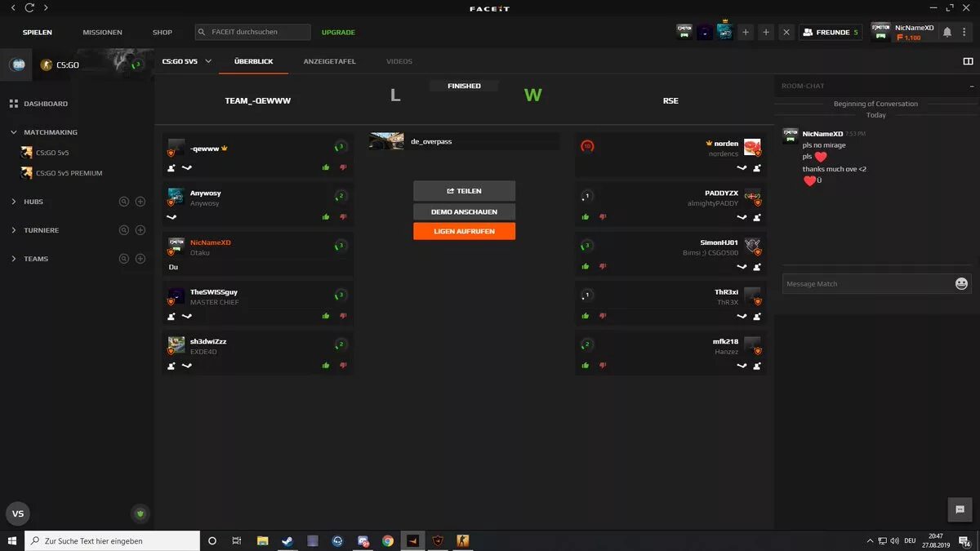Open Chrome from the Windows taskbar
Image resolution: width=980 pixels, height=551 pixels.
388,540
